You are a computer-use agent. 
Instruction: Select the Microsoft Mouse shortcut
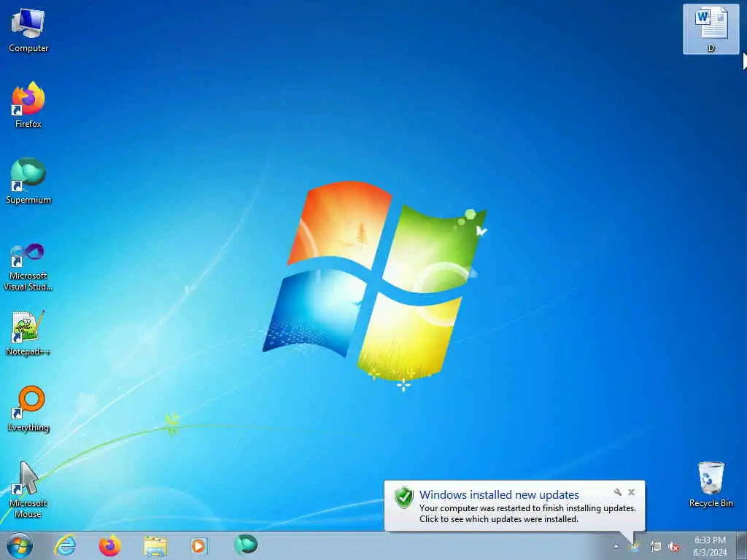[x=28, y=489]
